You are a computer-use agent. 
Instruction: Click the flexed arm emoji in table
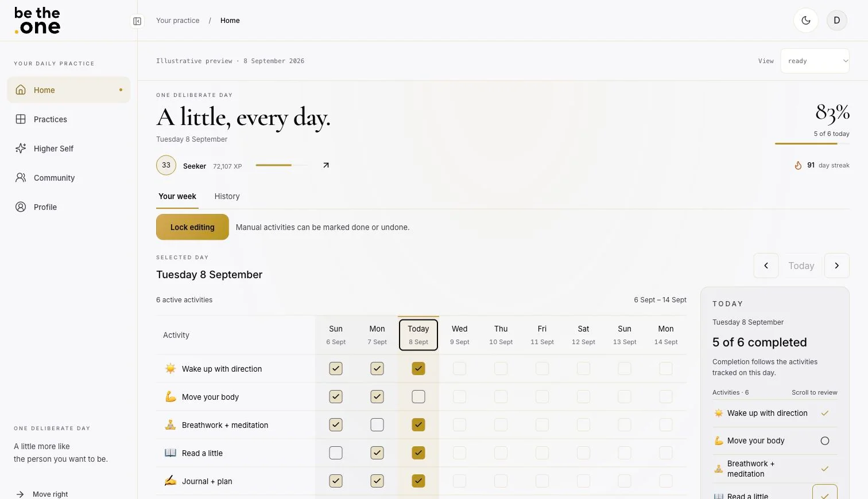(x=170, y=397)
